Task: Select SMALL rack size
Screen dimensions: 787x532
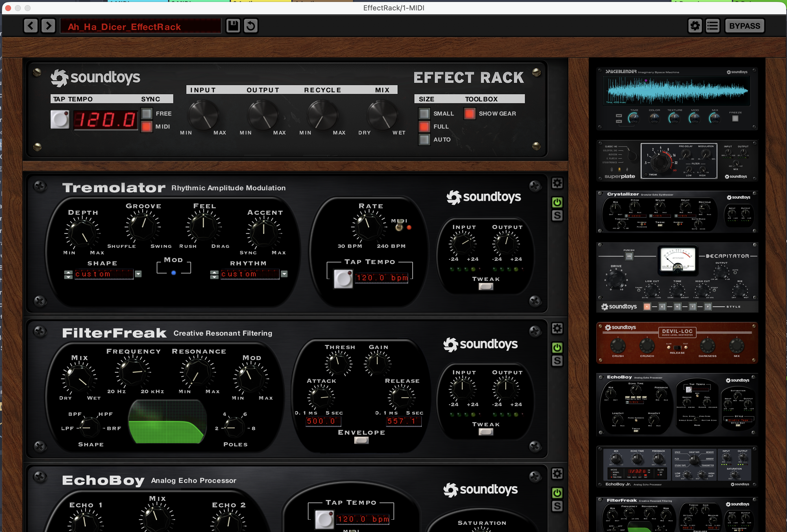Action: coord(424,114)
